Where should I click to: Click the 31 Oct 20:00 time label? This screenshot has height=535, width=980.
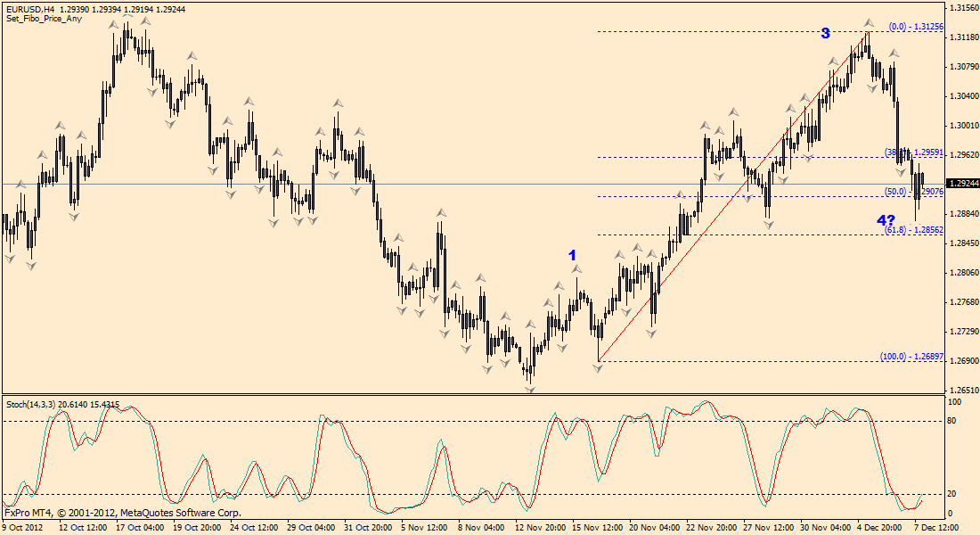point(368,528)
